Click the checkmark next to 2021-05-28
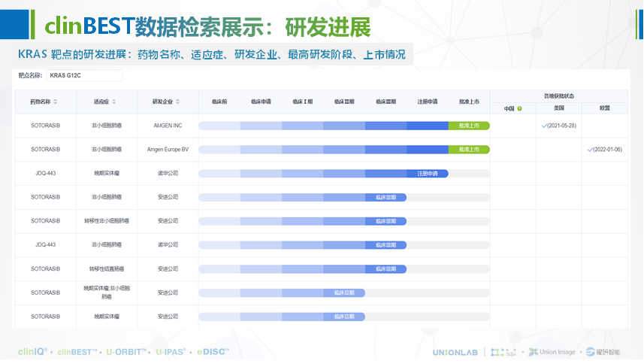The width and height of the screenshot is (644, 364). (x=544, y=126)
